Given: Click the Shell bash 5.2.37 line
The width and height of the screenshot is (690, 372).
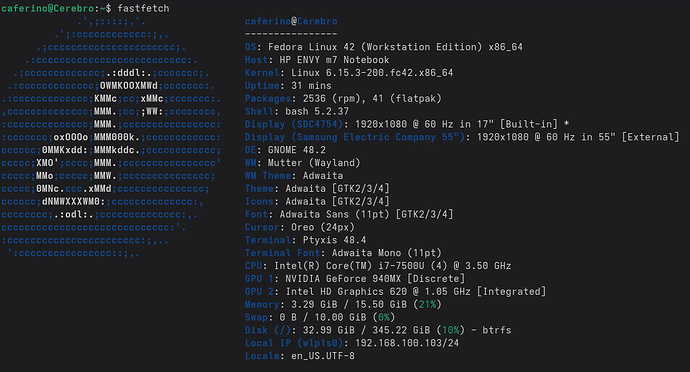Looking at the screenshot, I should pyautogui.click(x=297, y=111).
